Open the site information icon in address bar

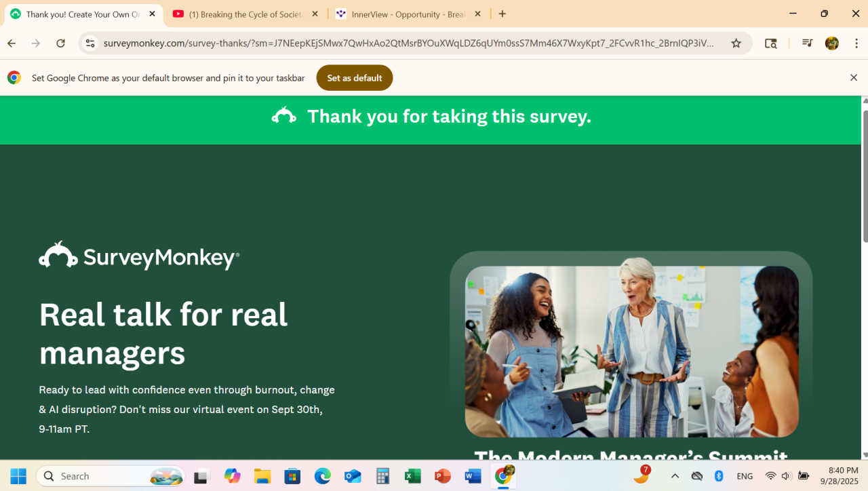[x=90, y=43]
